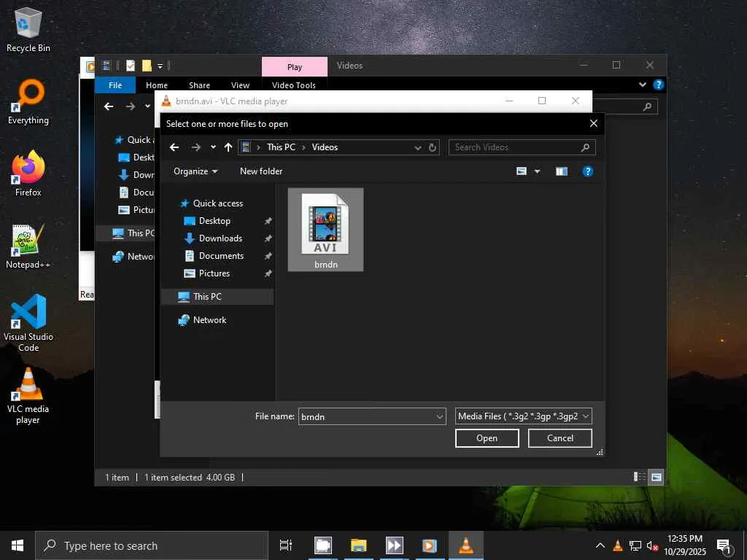Switch Explorer to large icons view
Screen dimensions: 747x560
coord(656,477)
